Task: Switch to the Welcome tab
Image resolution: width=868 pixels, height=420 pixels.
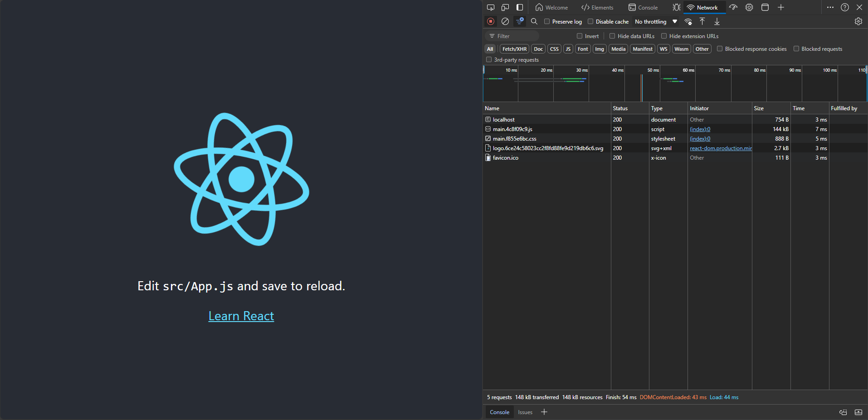Action: (551, 7)
